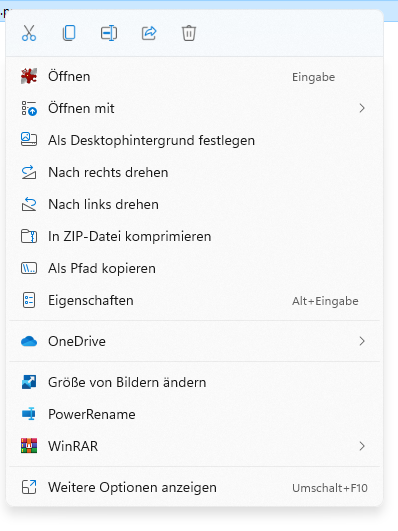Expand the WinRAR submenu chevron
The width and height of the screenshot is (398, 531).
pos(362,446)
